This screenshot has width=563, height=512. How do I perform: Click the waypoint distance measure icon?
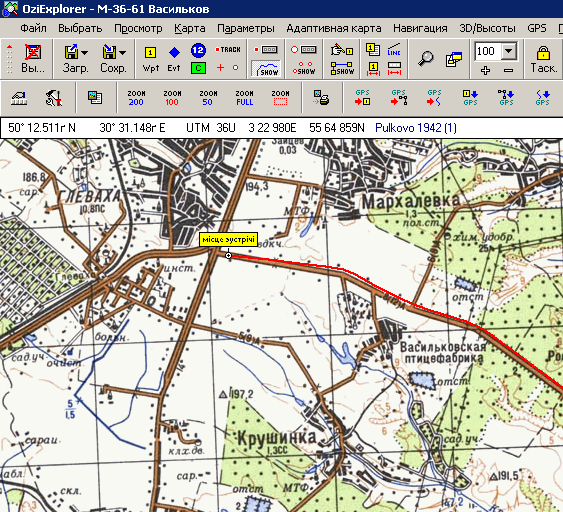tap(373, 68)
